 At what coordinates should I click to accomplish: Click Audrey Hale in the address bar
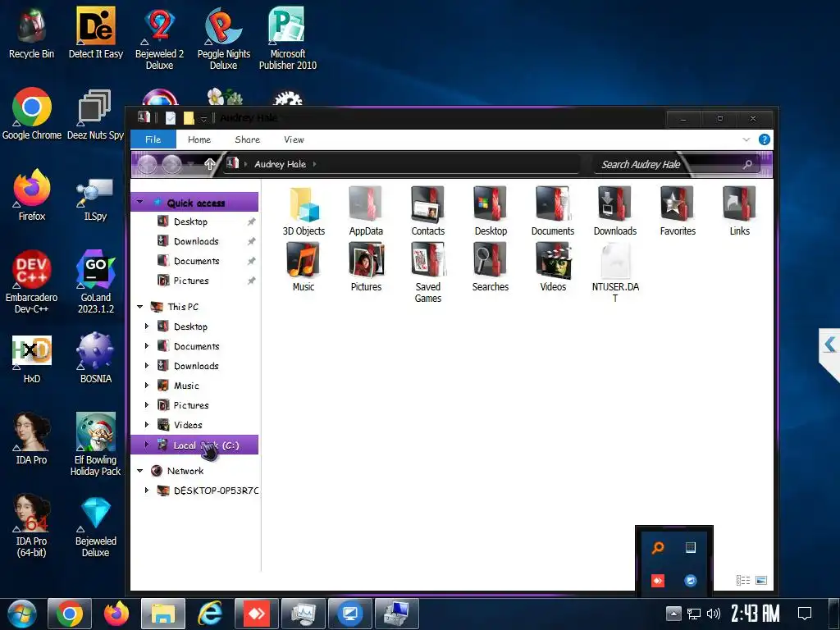(281, 164)
